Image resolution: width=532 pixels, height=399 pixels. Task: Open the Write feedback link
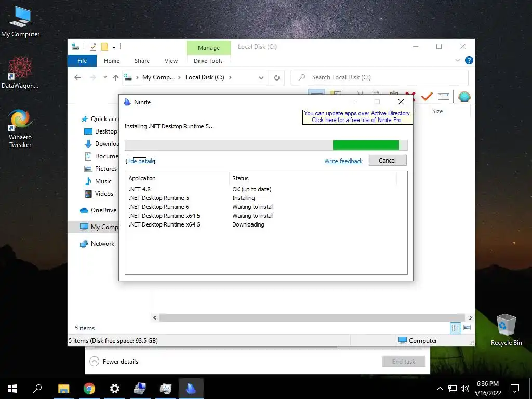coord(343,161)
